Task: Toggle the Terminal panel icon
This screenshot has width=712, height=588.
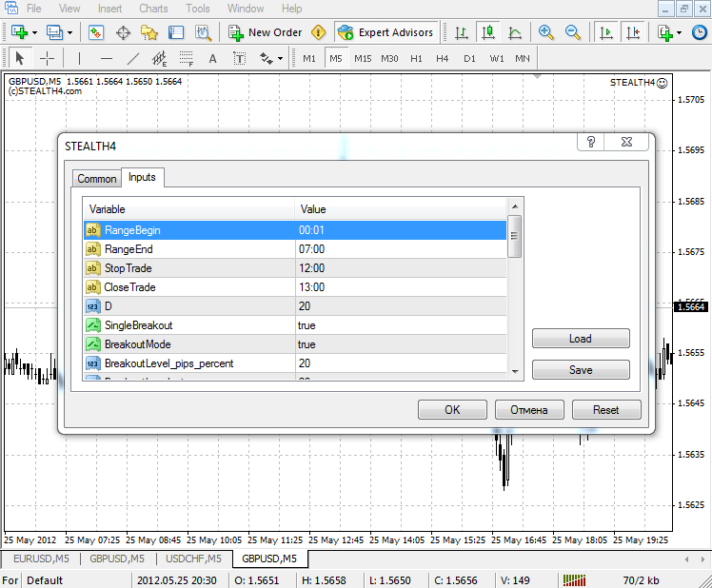Action: [176, 32]
